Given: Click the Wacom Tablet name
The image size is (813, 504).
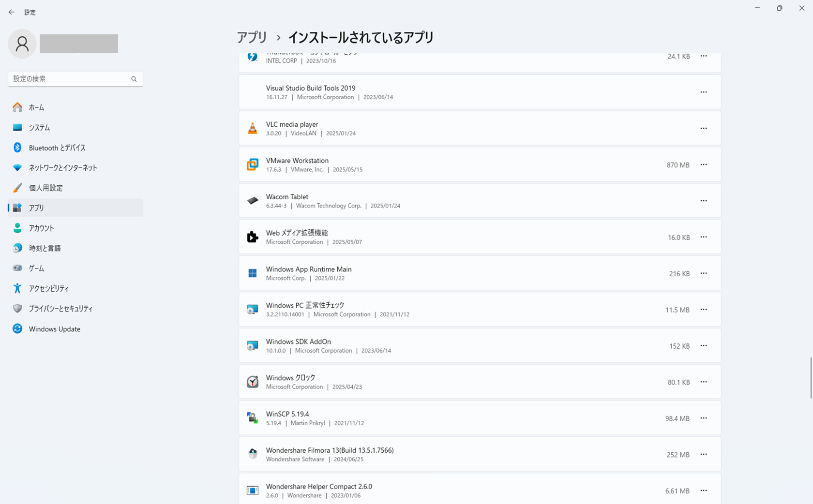Looking at the screenshot, I should (x=287, y=197).
